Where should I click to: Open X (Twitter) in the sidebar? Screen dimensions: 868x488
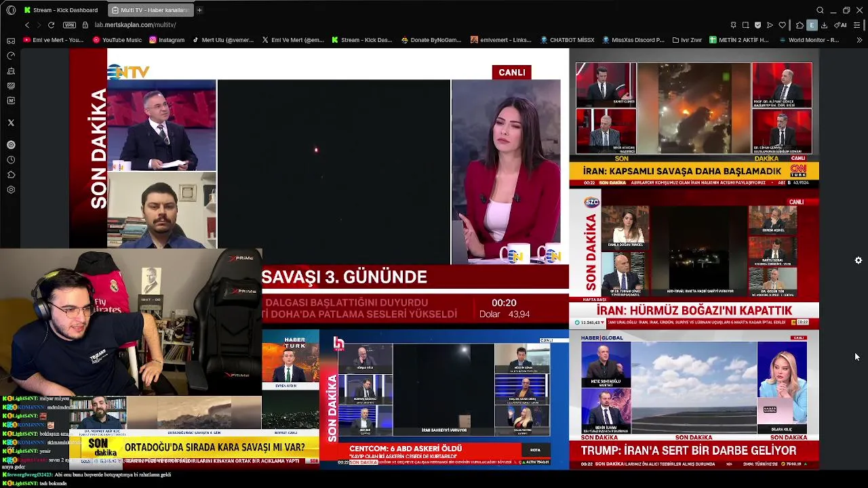click(11, 123)
